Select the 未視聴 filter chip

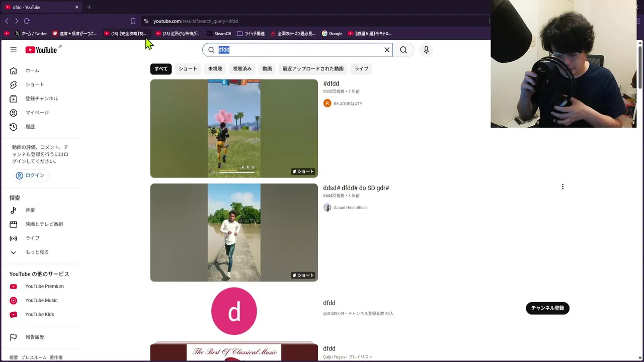click(215, 69)
